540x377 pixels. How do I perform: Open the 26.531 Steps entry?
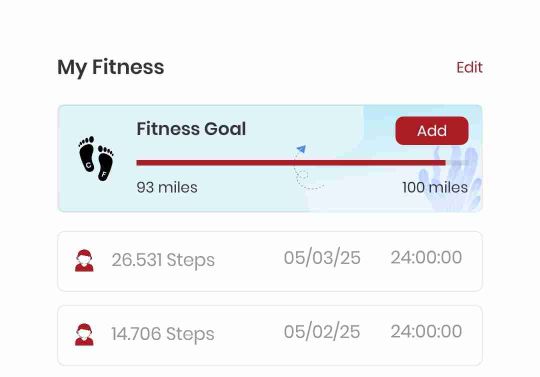[270, 261]
